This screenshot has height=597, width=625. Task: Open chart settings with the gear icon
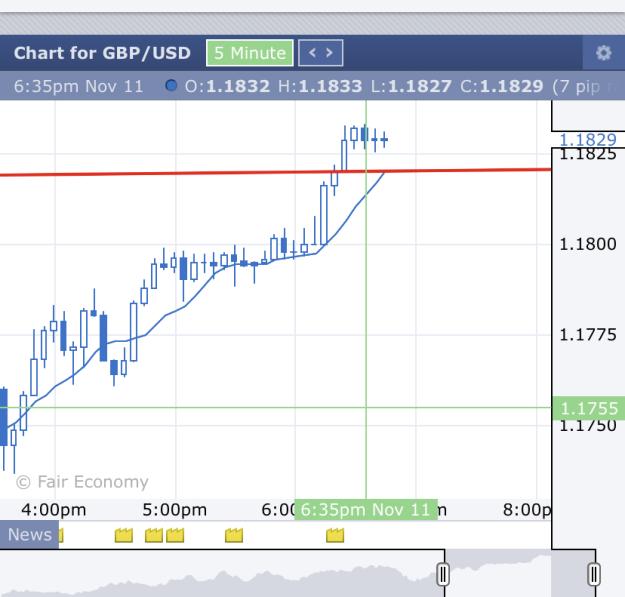pyautogui.click(x=603, y=53)
